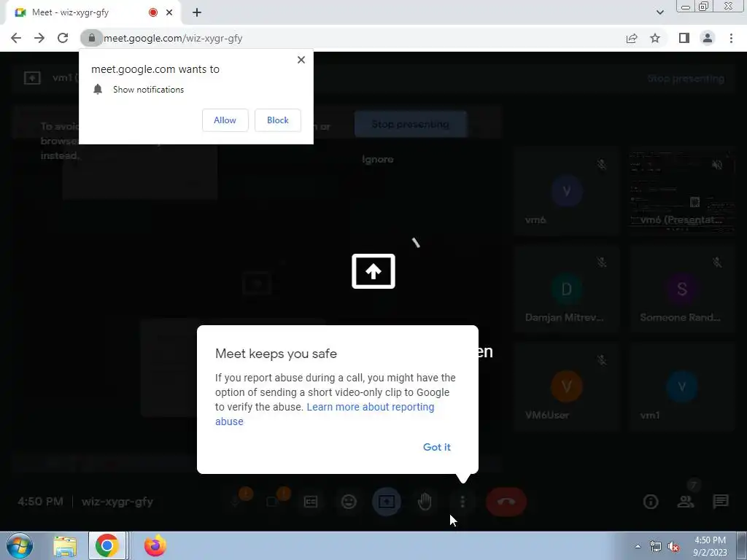Raise hand in the meeting
Screen dimensions: 747x560
pyautogui.click(x=425, y=502)
